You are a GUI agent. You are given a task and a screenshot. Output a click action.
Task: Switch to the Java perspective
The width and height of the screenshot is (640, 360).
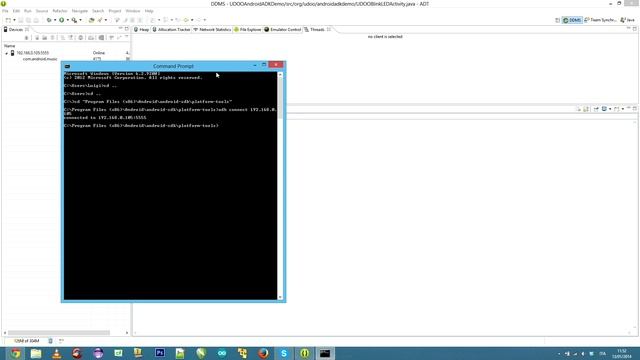coord(628,20)
